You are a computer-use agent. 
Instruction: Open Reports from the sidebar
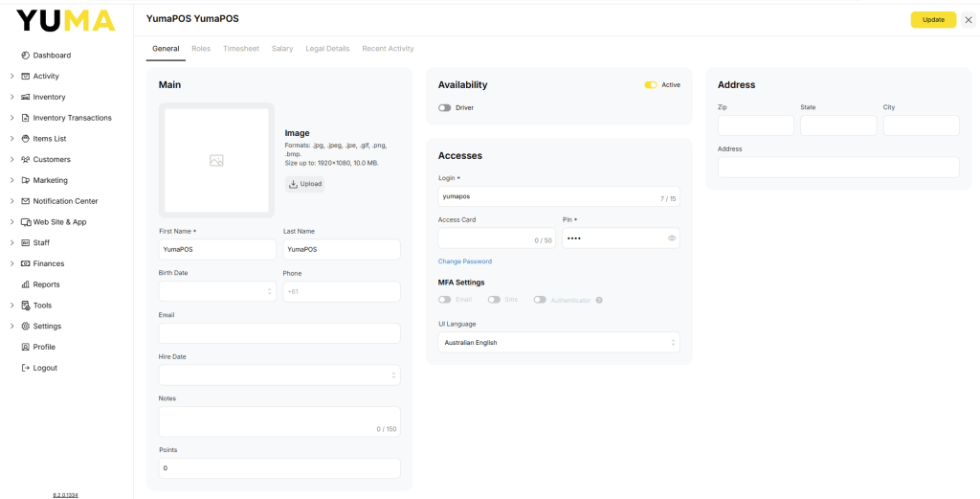(x=46, y=284)
